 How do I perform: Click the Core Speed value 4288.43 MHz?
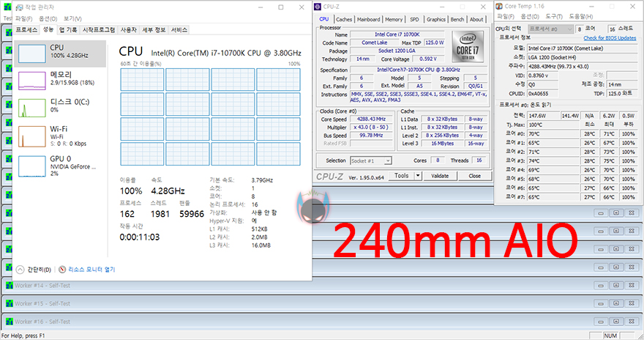tap(371, 119)
